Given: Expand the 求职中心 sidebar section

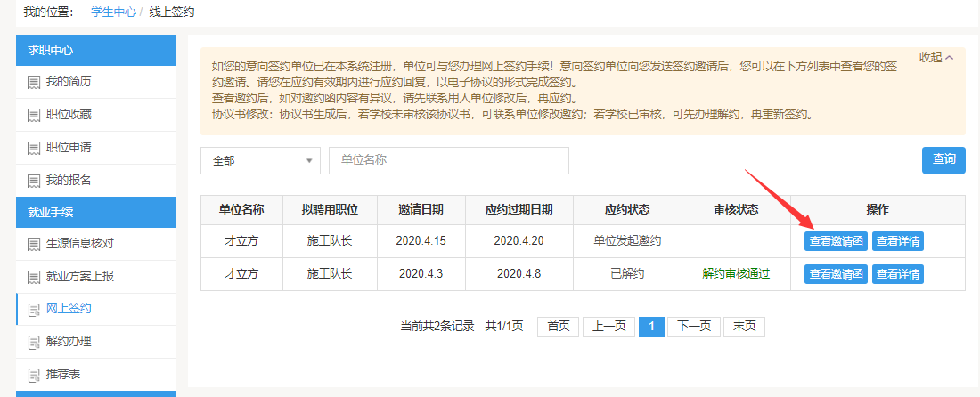Looking at the screenshot, I should (96, 50).
